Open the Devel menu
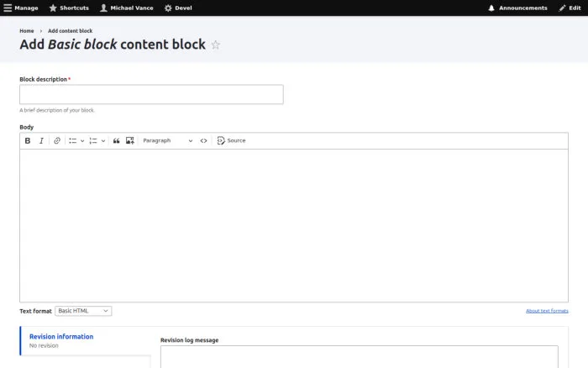Viewport: 588px width, 368px height. coord(178,8)
